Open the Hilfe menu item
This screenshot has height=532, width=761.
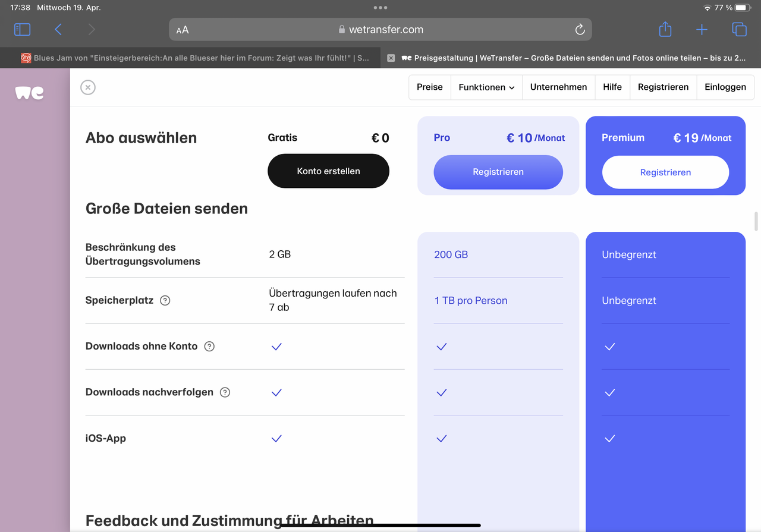point(612,87)
